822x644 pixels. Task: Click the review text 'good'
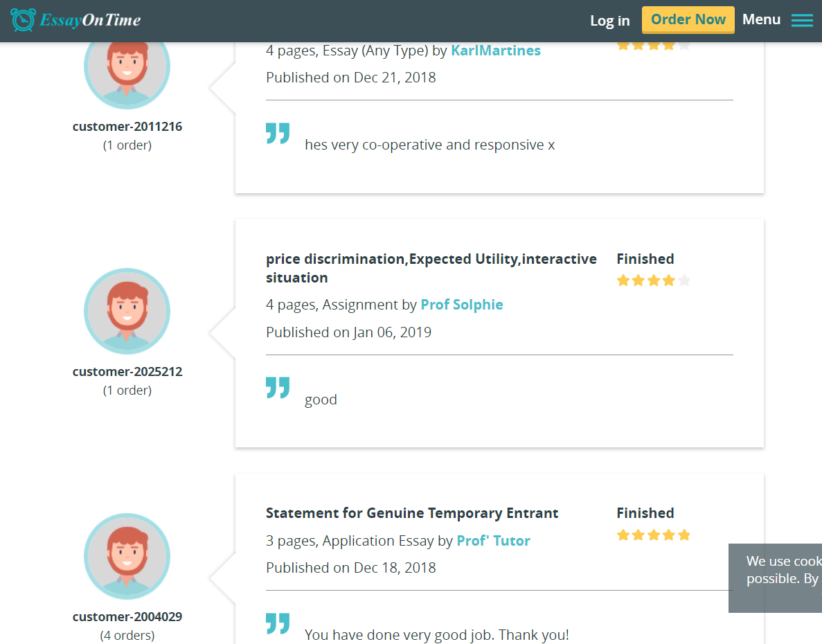click(321, 400)
